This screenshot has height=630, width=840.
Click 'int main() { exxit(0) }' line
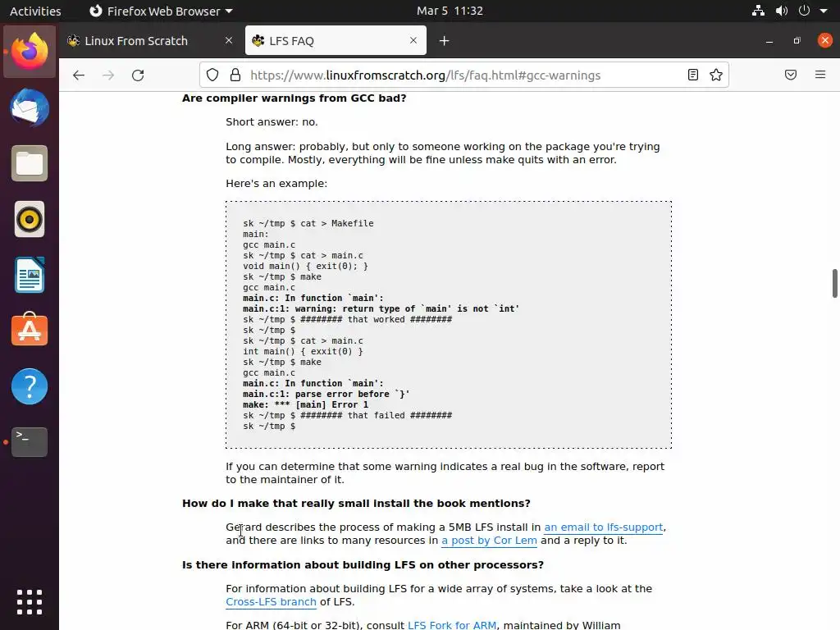303,351
